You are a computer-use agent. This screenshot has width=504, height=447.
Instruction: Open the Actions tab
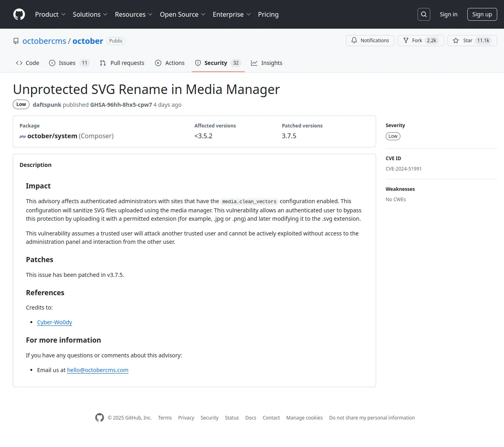pyautogui.click(x=170, y=63)
